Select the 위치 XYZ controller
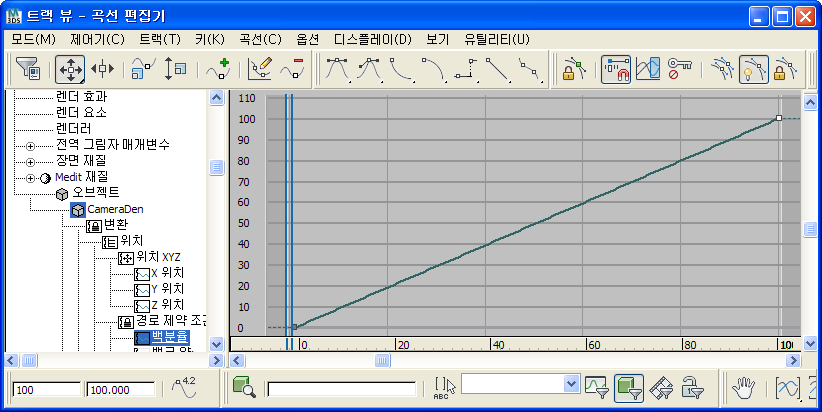The width and height of the screenshot is (822, 412). (x=158, y=257)
